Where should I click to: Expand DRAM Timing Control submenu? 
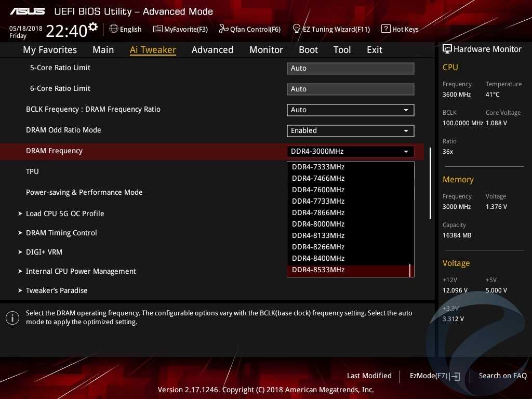(61, 233)
